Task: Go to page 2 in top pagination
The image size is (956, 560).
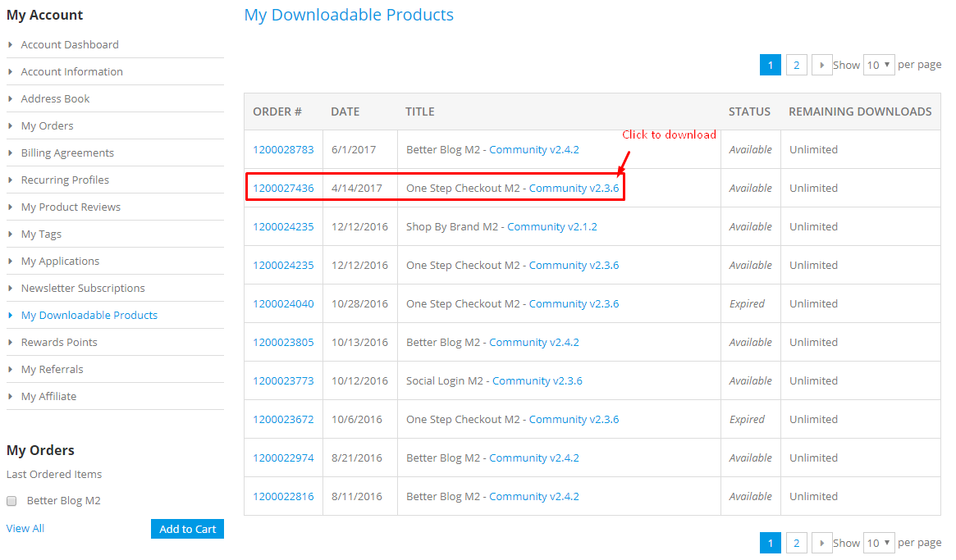Action: coord(796,65)
